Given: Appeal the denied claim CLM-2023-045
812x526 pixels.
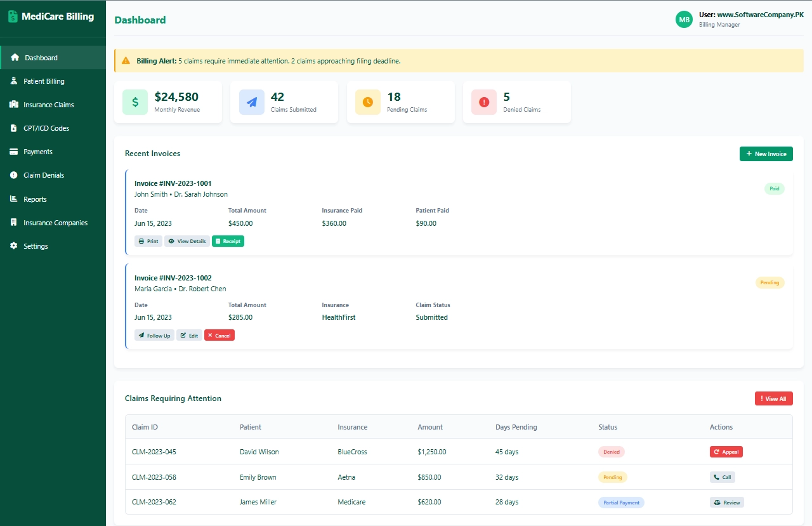Looking at the screenshot, I should point(726,451).
